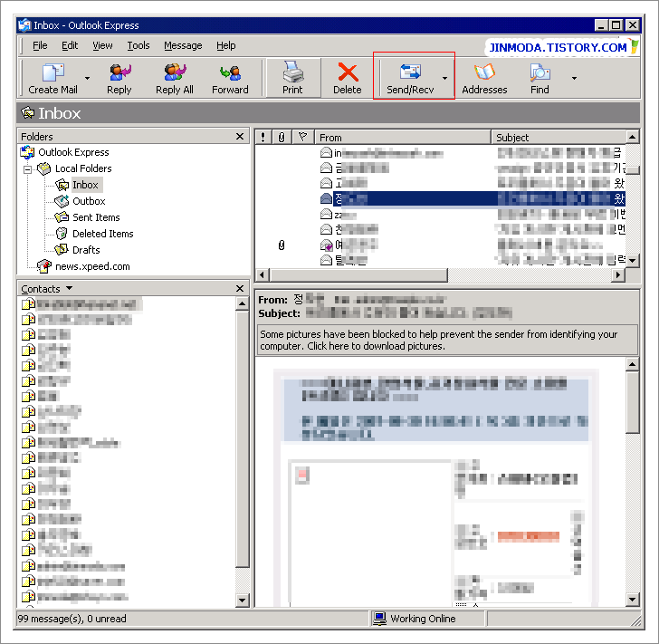The image size is (659, 644).
Task: Click the blocked pictures download info bar
Action: [x=447, y=340]
